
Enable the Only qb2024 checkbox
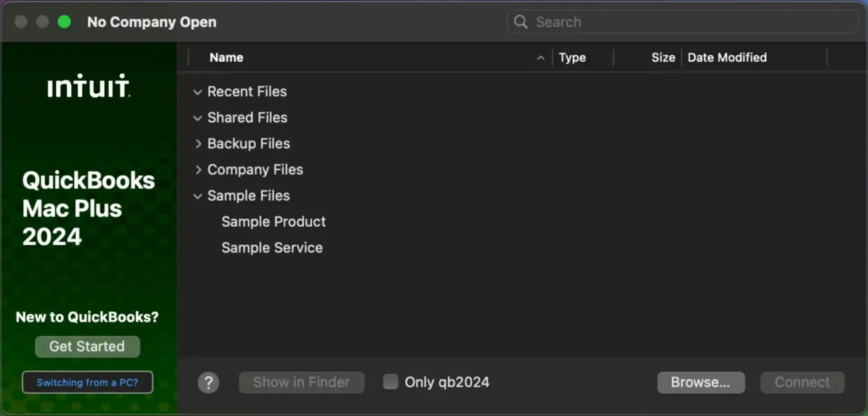coord(391,382)
